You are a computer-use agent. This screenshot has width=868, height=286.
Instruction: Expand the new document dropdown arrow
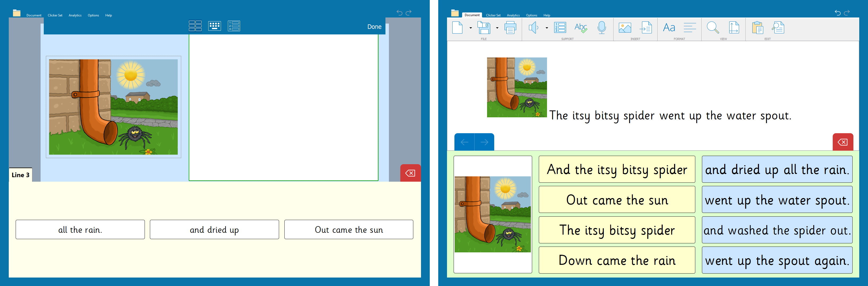coord(470,28)
